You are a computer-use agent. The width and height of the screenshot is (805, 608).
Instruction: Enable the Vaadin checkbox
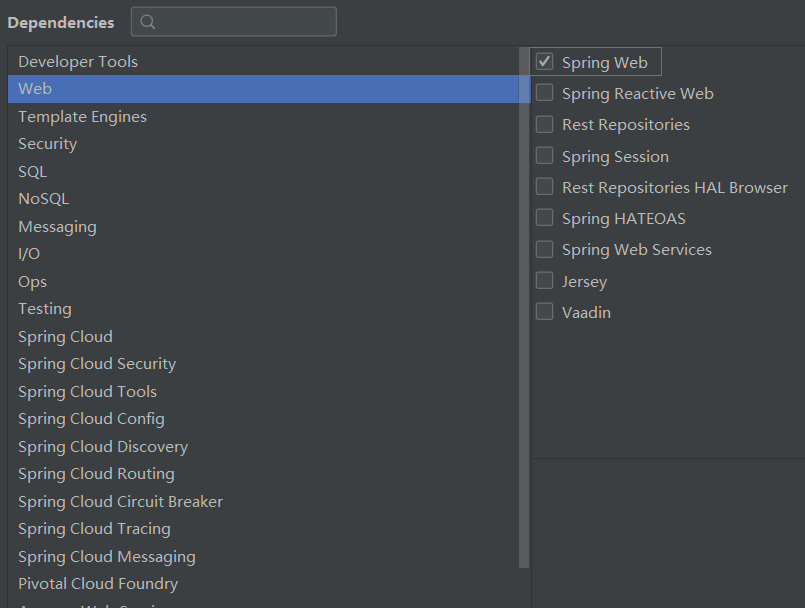(545, 312)
